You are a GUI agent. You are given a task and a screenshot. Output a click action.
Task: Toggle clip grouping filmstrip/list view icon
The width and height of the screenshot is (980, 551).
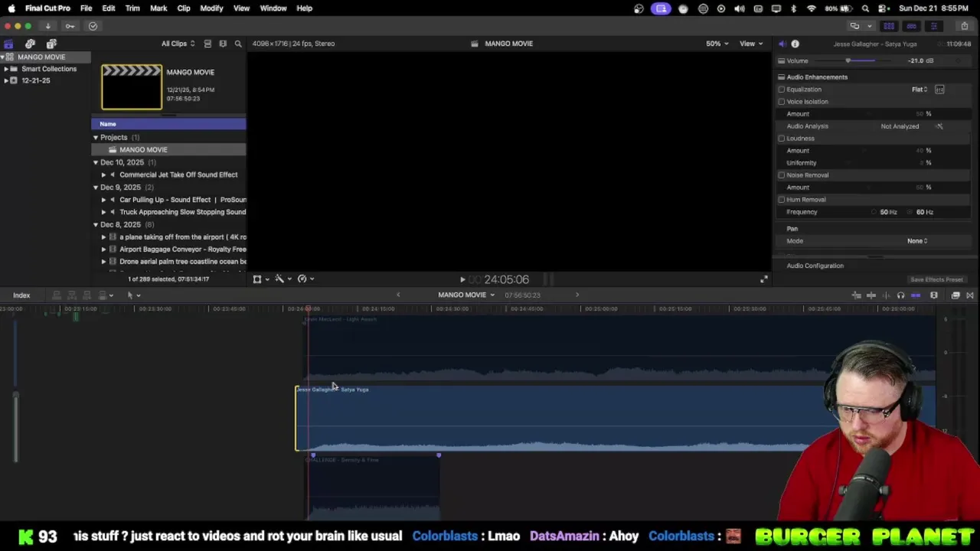[207, 44]
